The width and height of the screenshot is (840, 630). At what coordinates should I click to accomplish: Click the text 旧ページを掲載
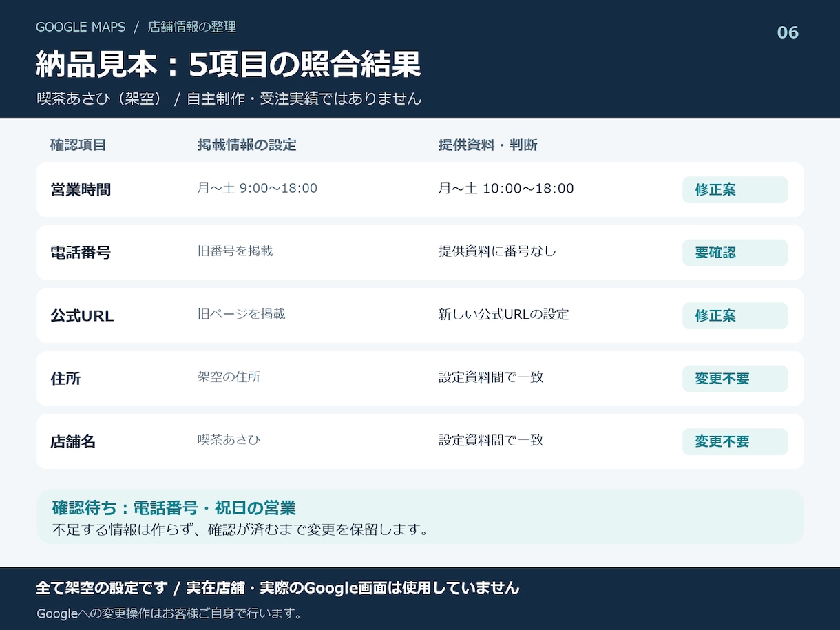[x=242, y=314]
